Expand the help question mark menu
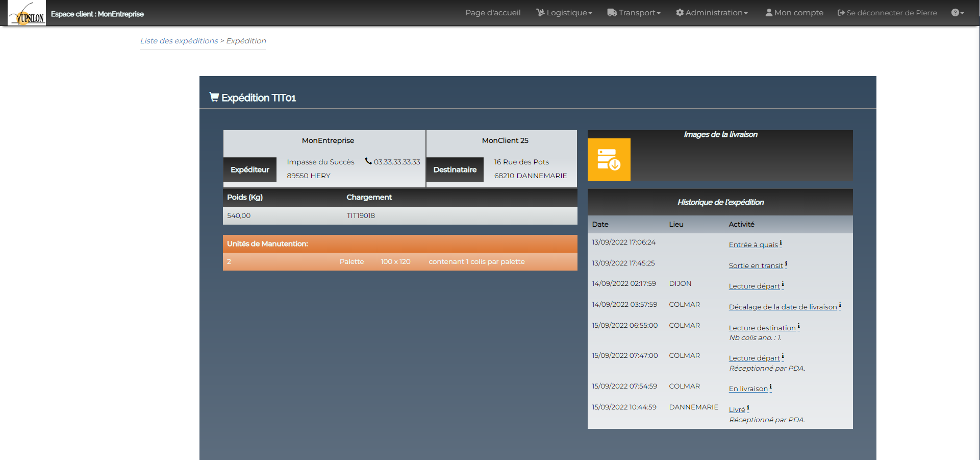Image resolution: width=980 pixels, height=460 pixels. (x=958, y=13)
